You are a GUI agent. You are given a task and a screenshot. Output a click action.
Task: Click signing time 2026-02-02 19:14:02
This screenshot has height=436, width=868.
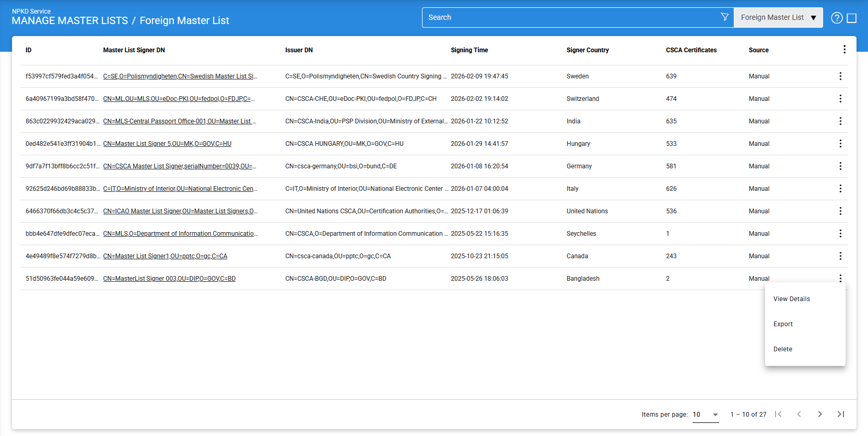pos(479,99)
